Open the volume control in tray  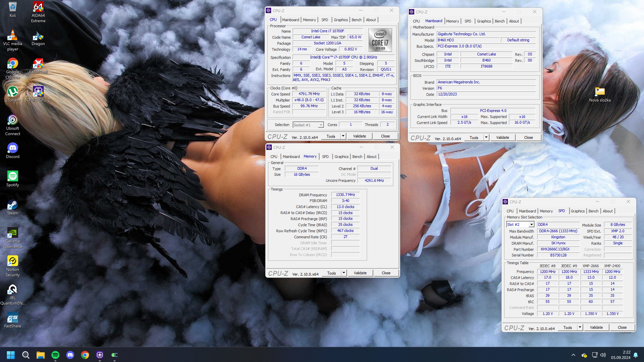pos(603,355)
